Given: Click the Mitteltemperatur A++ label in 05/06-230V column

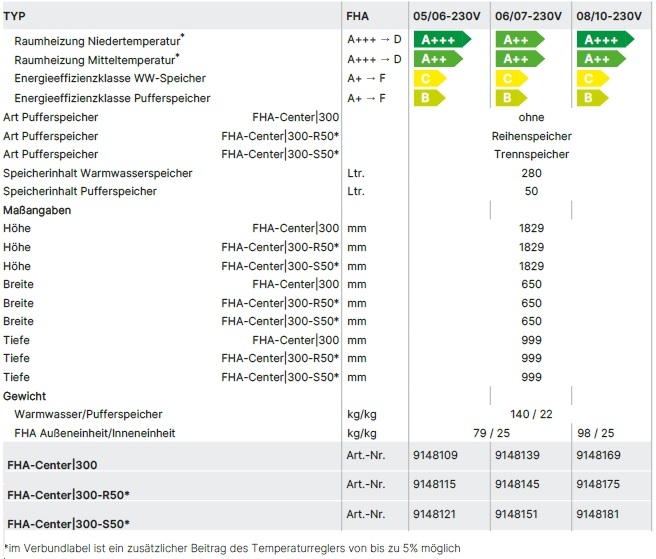Looking at the screenshot, I should tap(437, 59).
